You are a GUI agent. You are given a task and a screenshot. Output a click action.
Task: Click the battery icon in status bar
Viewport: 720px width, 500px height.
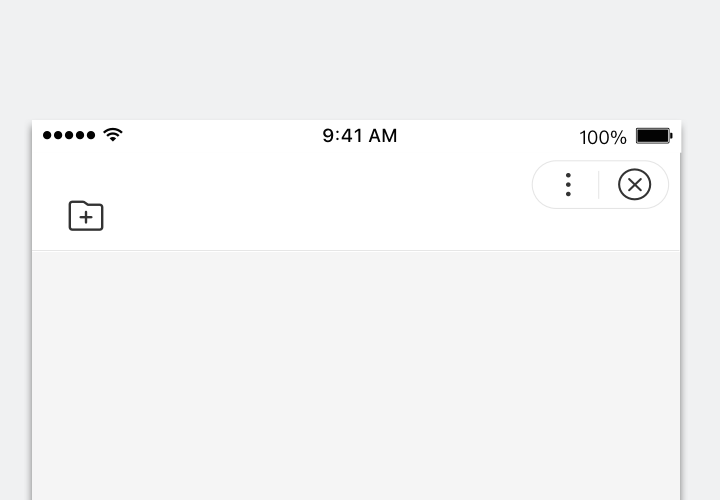point(654,136)
